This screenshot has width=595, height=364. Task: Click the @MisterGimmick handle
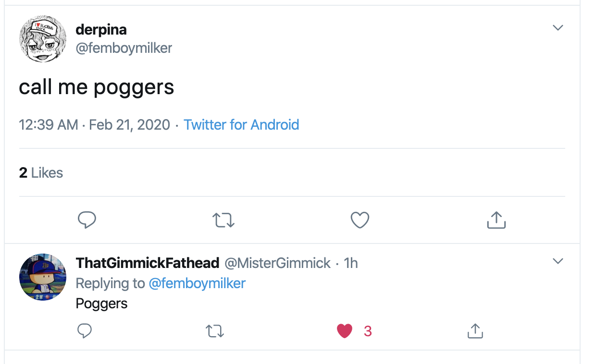pos(277,263)
